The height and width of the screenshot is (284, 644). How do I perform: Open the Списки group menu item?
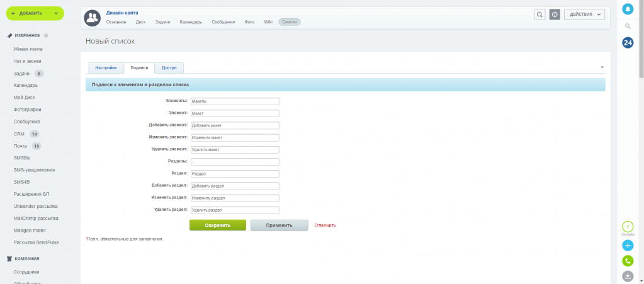point(290,22)
